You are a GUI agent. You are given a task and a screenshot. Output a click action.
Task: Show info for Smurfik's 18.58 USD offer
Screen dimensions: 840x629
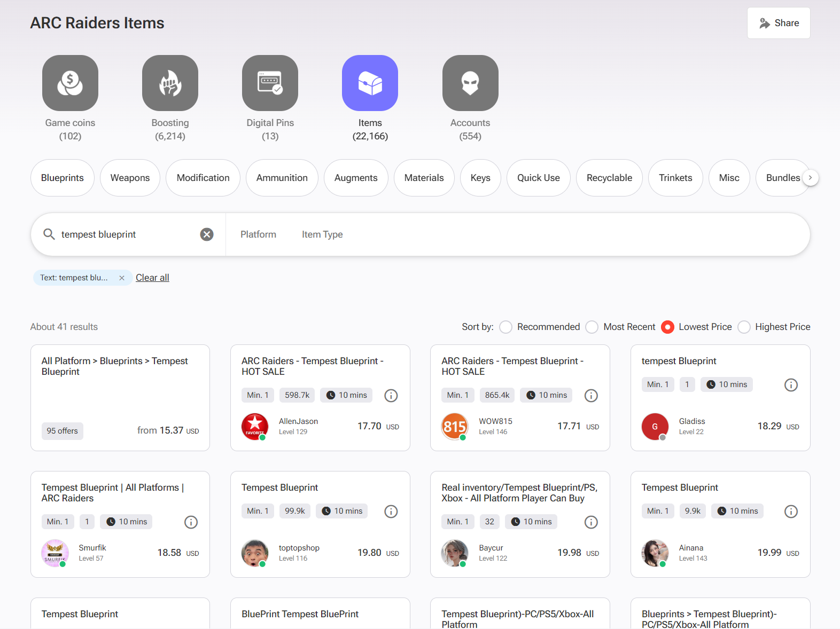[x=191, y=522]
